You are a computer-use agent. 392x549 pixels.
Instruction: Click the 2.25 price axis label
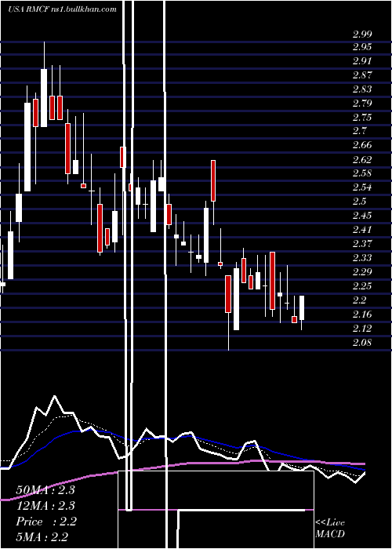click(x=362, y=285)
